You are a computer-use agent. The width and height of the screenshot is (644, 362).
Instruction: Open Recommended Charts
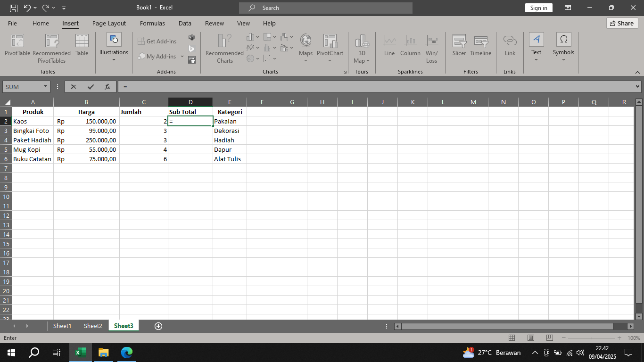pos(224,48)
